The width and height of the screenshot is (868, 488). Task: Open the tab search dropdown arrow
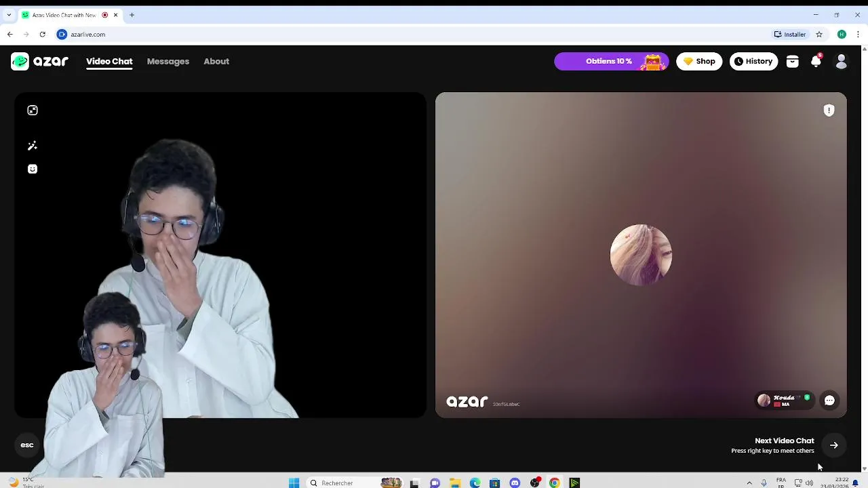click(x=9, y=15)
